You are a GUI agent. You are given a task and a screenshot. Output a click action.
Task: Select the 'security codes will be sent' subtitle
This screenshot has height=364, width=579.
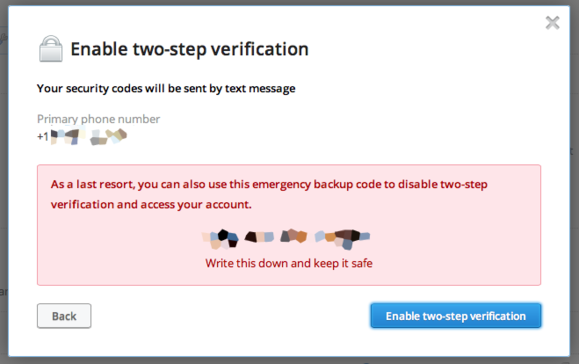tap(166, 89)
